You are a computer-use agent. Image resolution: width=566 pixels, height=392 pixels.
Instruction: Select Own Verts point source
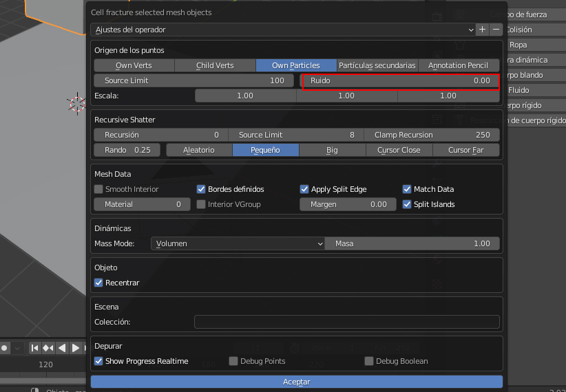[134, 65]
